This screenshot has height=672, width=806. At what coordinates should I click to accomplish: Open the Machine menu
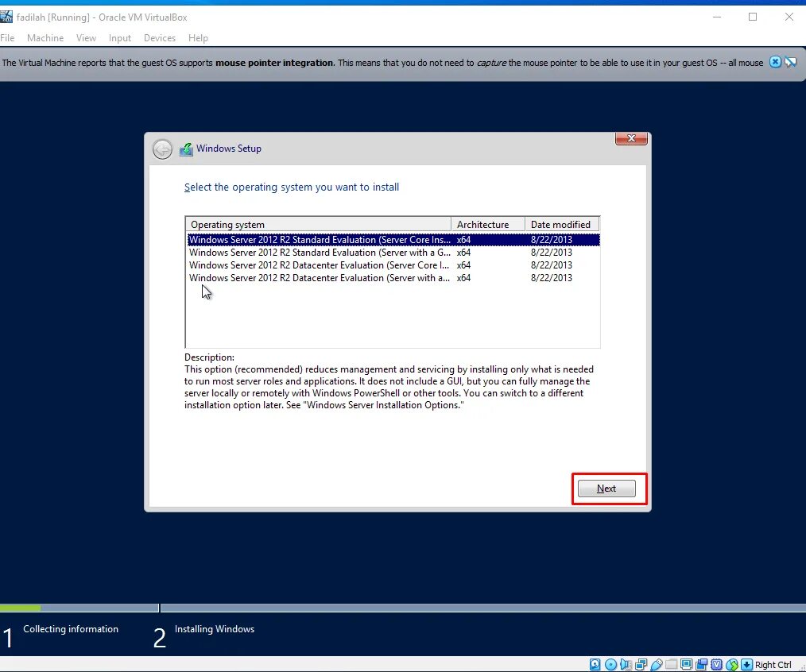tap(45, 38)
